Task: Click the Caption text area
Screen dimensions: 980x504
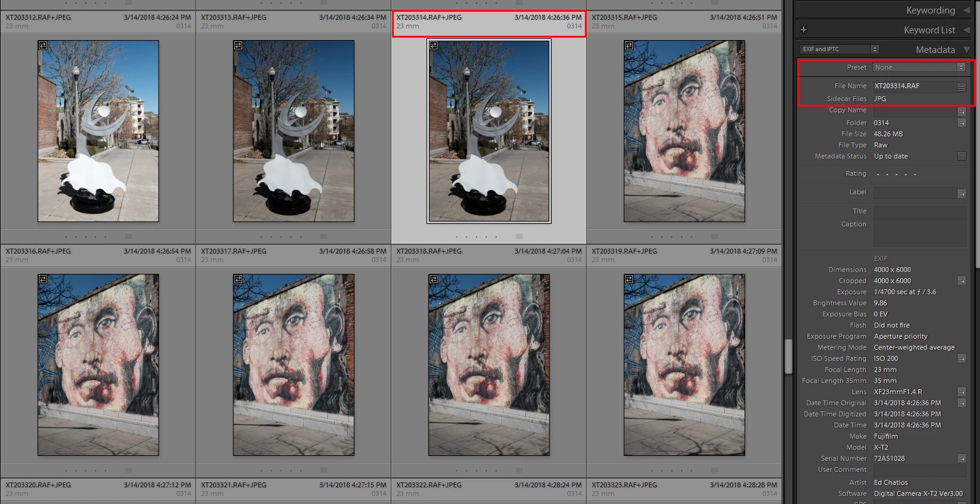Action: (x=919, y=233)
